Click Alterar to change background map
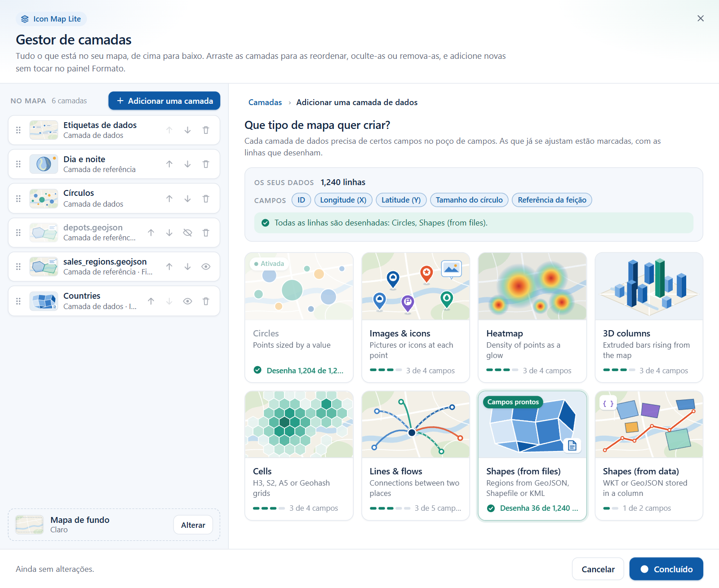The width and height of the screenshot is (719, 588). (x=193, y=525)
